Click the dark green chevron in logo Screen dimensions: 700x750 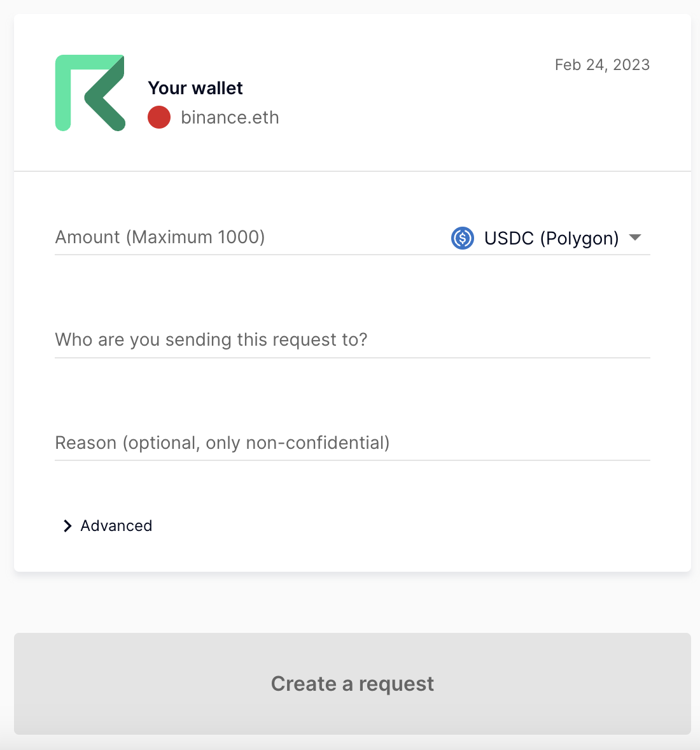[107, 97]
